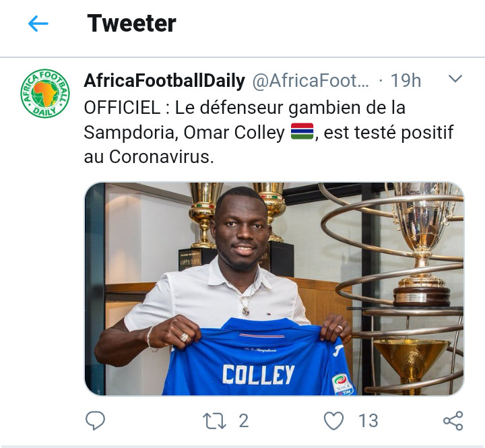Image resolution: width=485 pixels, height=448 pixels.
Task: Open the AfricaFootballDaily profile avatar
Action: point(44,94)
